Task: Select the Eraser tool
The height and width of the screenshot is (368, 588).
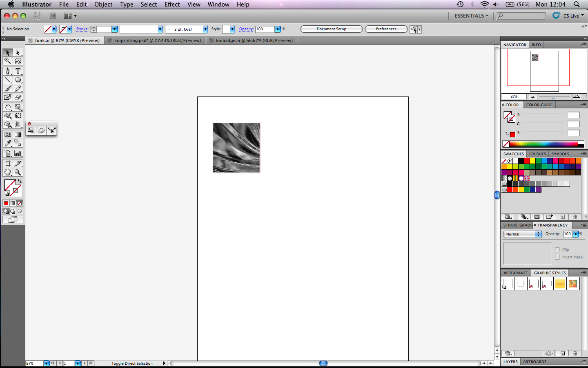Action: tap(18, 97)
